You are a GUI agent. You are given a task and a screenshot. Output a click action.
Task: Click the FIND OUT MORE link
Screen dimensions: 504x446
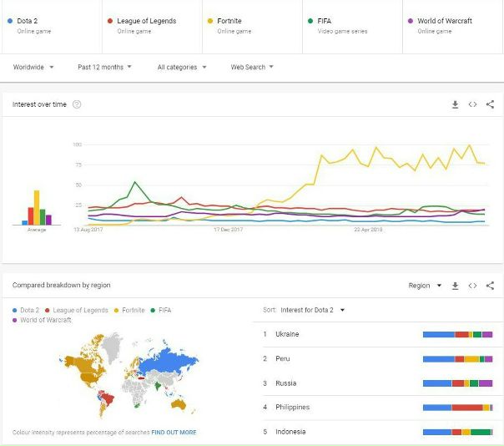pyautogui.click(x=174, y=433)
